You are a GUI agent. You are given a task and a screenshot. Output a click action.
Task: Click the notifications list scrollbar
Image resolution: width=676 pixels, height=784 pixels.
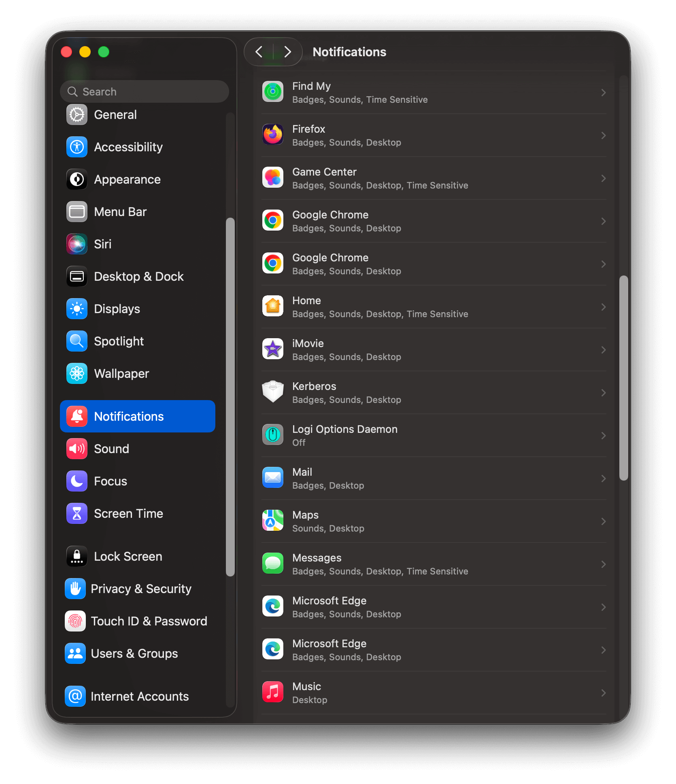(623, 378)
